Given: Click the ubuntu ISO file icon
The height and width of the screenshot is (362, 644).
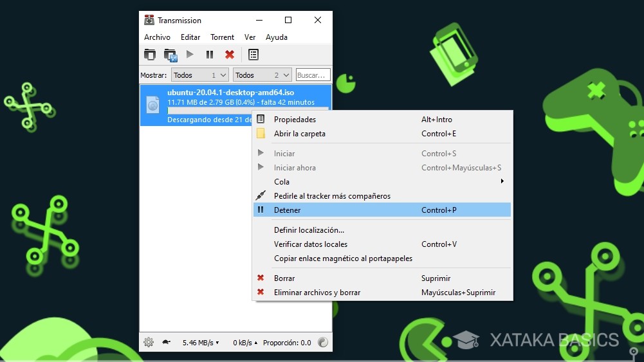Looking at the screenshot, I should 153,105.
